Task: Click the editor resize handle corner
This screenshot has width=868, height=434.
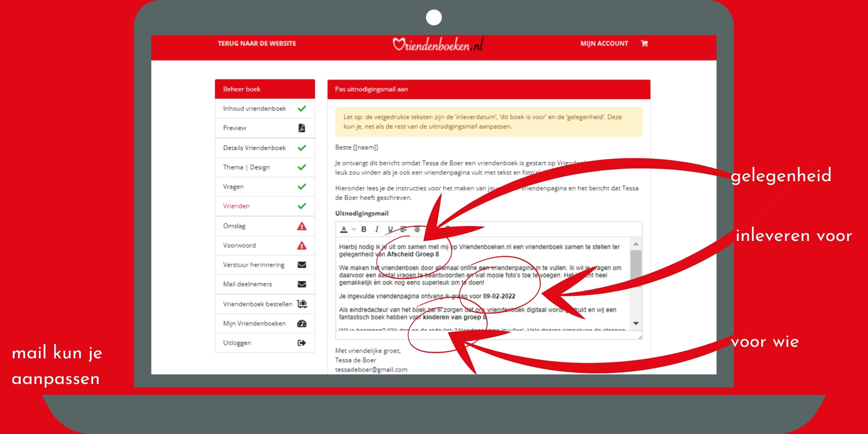Action: click(x=640, y=337)
